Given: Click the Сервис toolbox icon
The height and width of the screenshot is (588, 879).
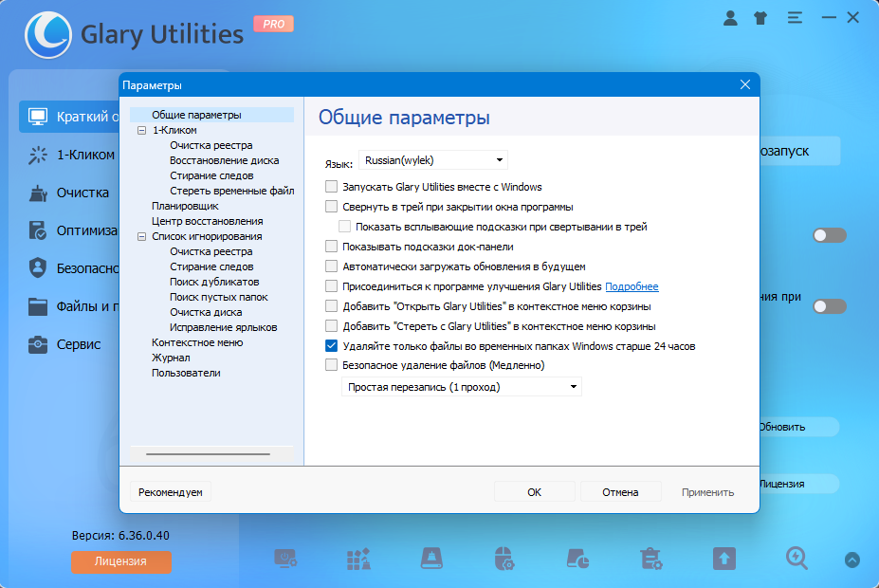Looking at the screenshot, I should point(38,344).
